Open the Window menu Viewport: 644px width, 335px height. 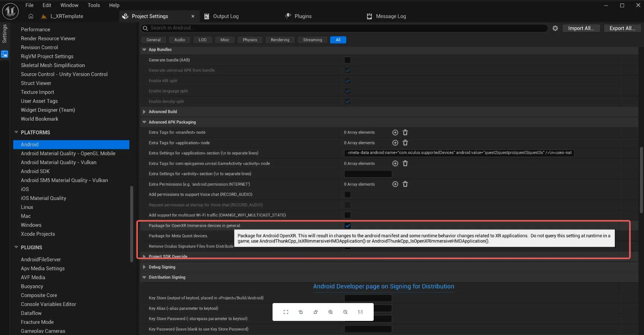[x=70, y=5]
